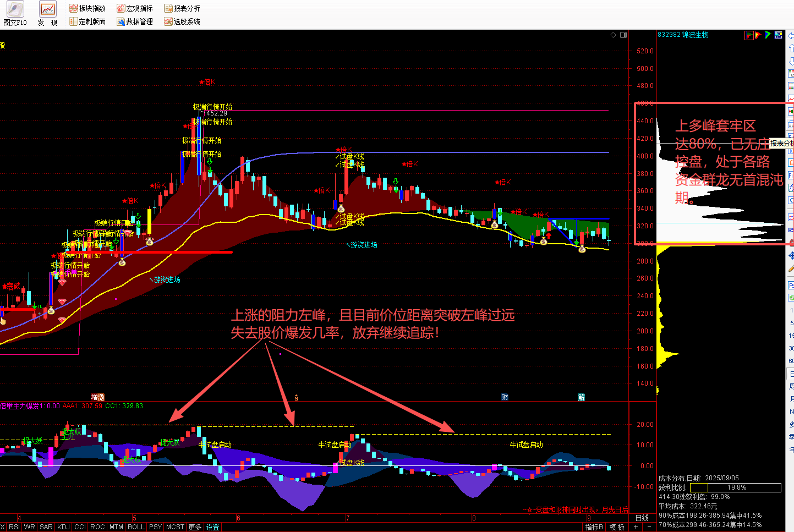
Task: Open 选股系统 stock screening system
Action: pos(182,21)
